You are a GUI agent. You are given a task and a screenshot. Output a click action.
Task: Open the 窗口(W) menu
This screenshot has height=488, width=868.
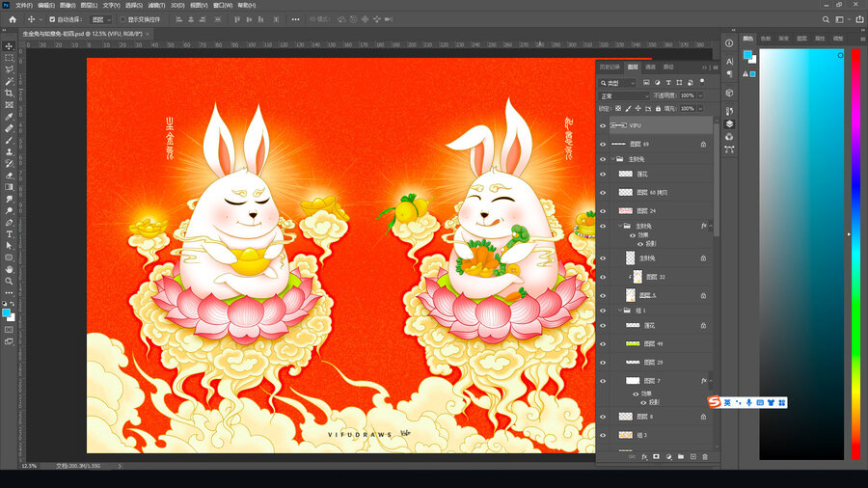click(x=223, y=5)
